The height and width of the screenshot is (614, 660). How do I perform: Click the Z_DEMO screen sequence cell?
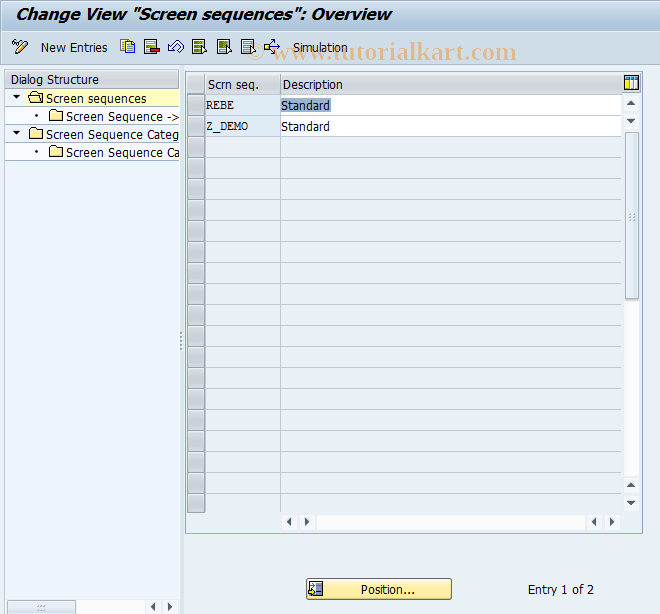tap(242, 126)
